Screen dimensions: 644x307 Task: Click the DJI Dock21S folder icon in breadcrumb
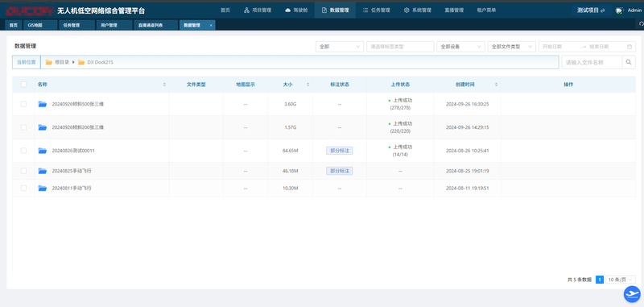coord(81,63)
